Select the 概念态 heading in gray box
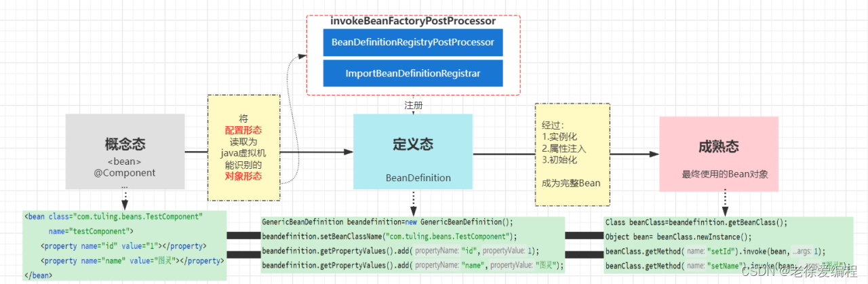868x284 pixels. point(125,144)
